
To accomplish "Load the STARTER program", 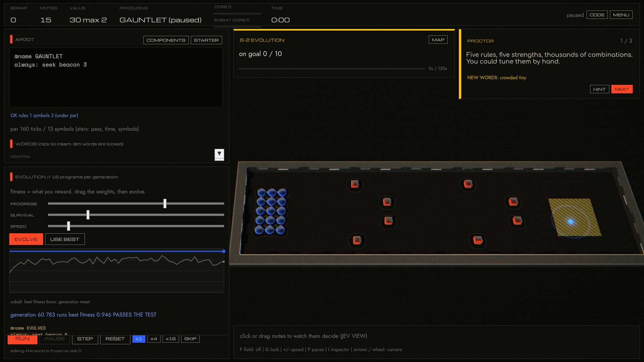I will coord(206,40).
